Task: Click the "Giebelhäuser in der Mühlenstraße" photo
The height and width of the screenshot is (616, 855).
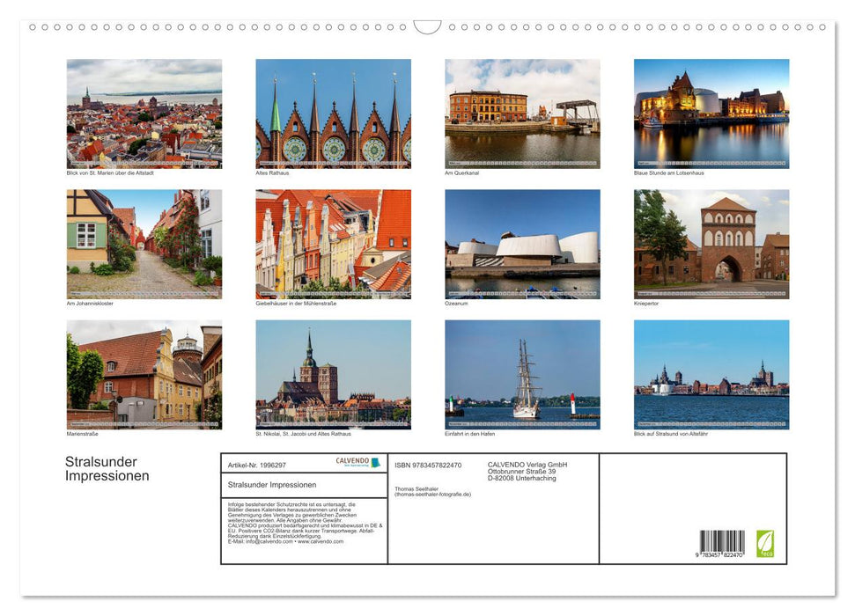Action: pyautogui.click(x=333, y=243)
